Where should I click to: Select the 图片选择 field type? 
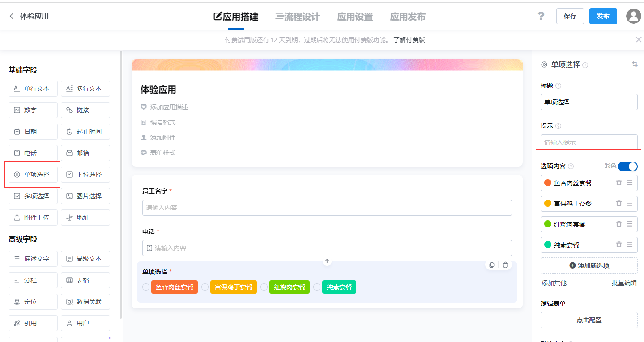(85, 196)
